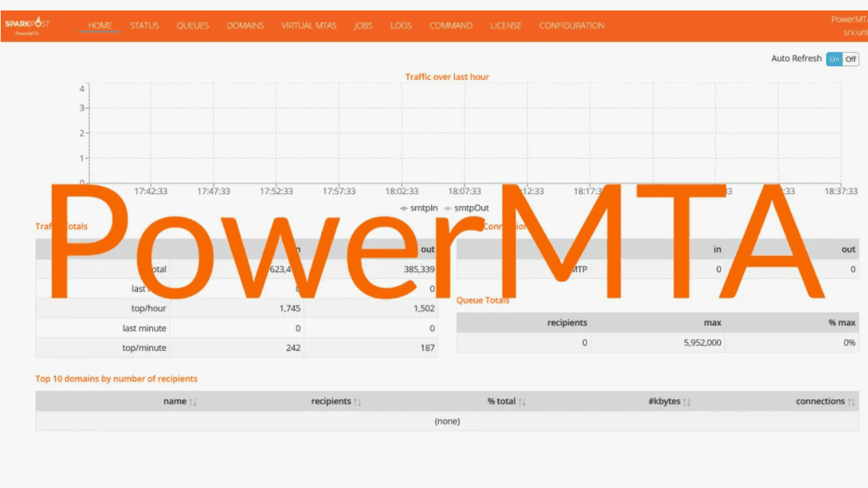868x488 pixels.
Task: Select the JOBS menu item
Action: (x=363, y=26)
